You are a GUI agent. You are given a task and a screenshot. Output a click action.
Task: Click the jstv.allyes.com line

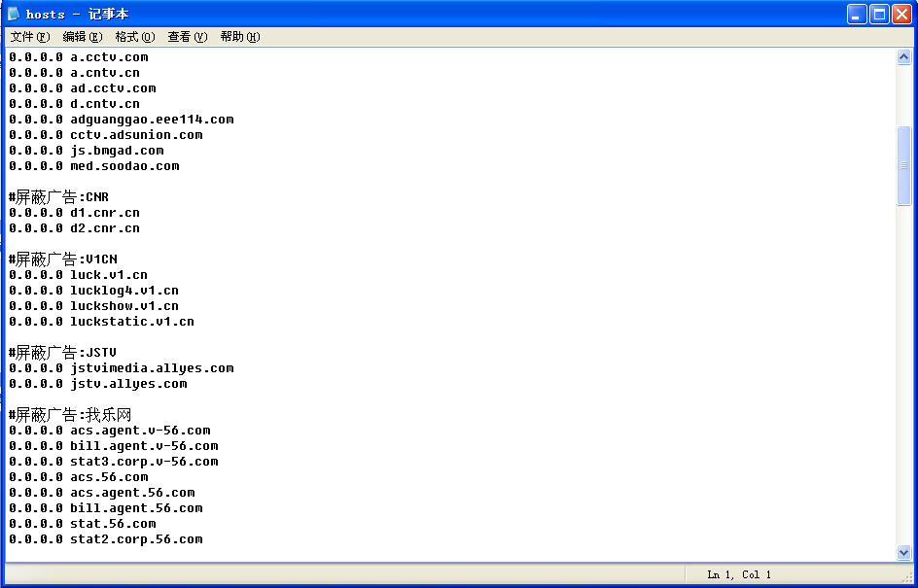pyautogui.click(x=98, y=384)
